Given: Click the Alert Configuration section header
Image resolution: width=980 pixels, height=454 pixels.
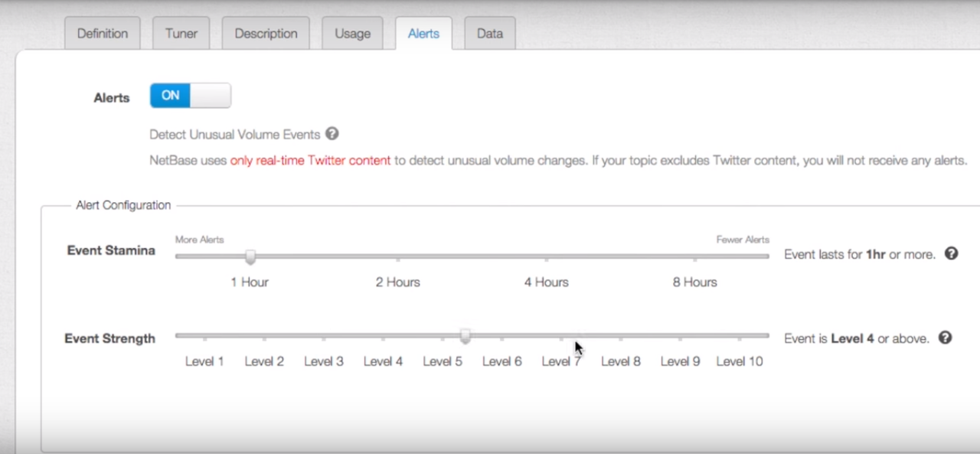Looking at the screenshot, I should click(x=122, y=205).
